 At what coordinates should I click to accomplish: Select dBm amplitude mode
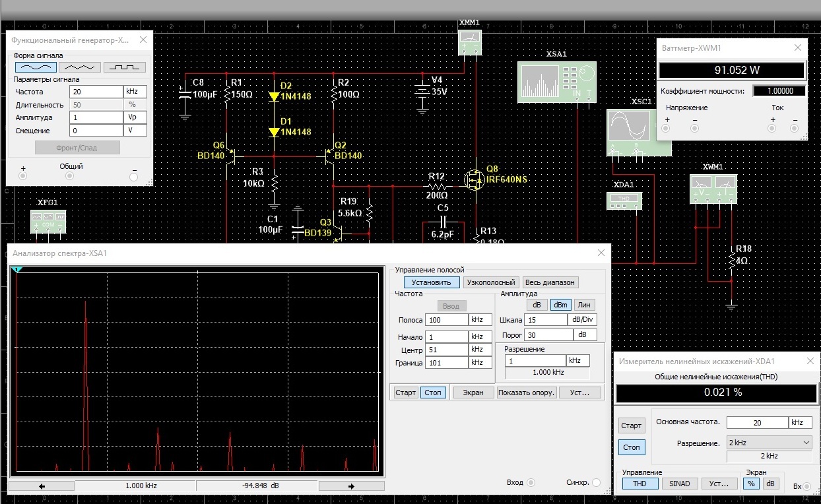pos(561,305)
